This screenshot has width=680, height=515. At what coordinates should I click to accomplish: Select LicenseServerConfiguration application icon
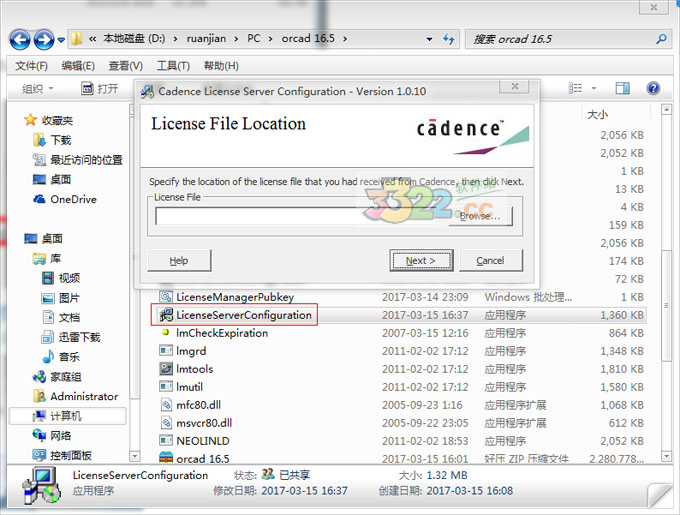click(x=166, y=315)
